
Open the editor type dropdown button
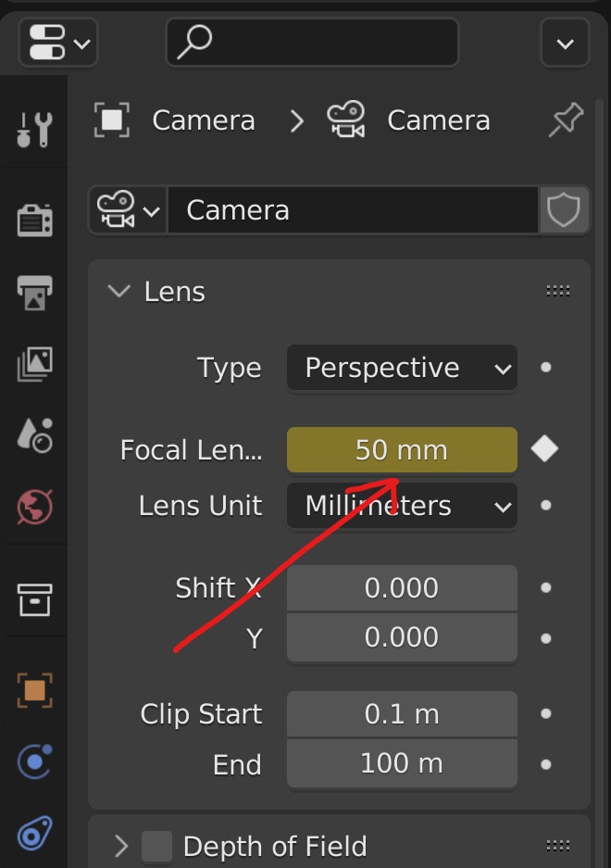(57, 43)
